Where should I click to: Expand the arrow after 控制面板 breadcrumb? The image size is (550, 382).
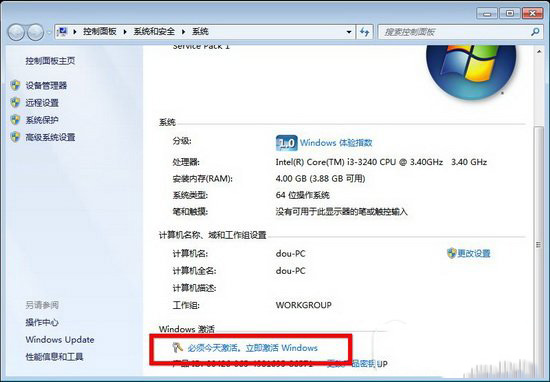(125, 32)
